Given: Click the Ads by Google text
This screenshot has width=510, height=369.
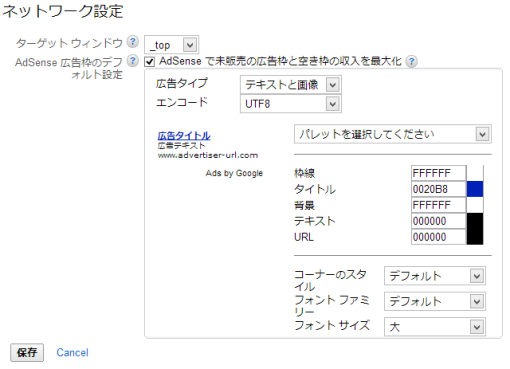Looking at the screenshot, I should point(234,173).
